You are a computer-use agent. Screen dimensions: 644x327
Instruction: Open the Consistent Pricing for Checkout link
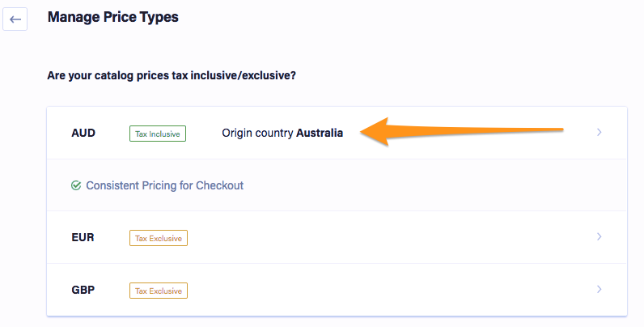coord(165,185)
